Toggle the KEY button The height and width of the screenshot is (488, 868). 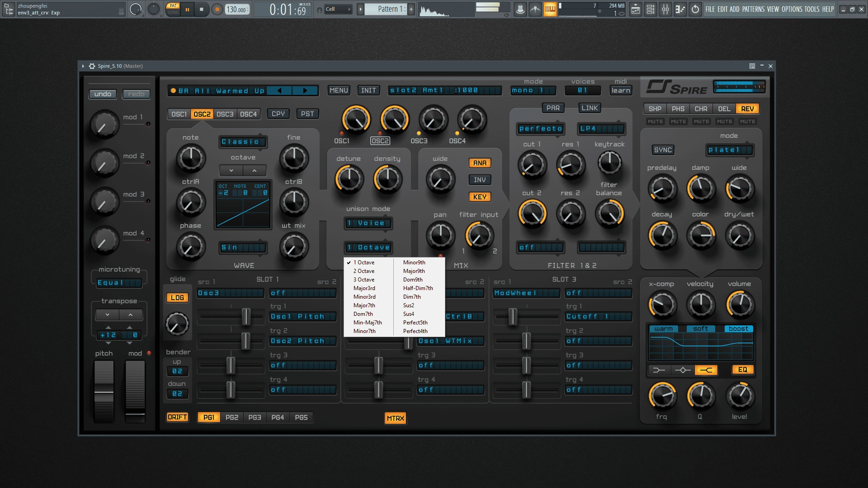coord(480,197)
